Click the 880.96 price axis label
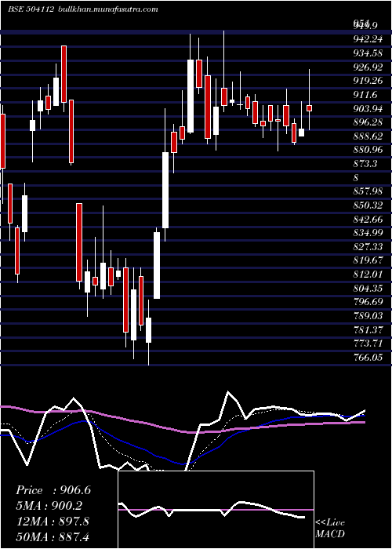 [368, 150]
